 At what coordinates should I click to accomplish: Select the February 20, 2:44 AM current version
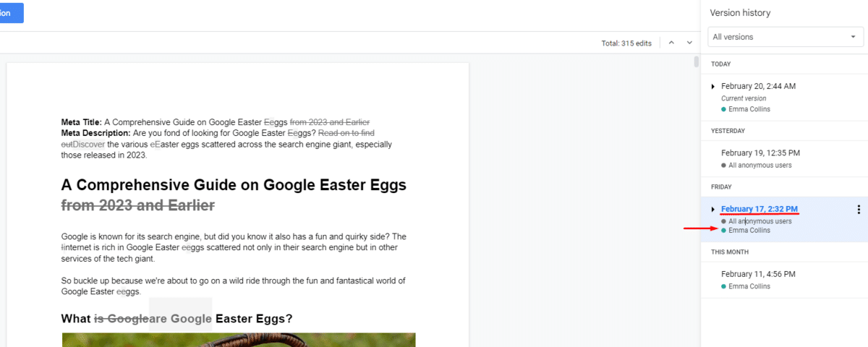click(x=758, y=86)
